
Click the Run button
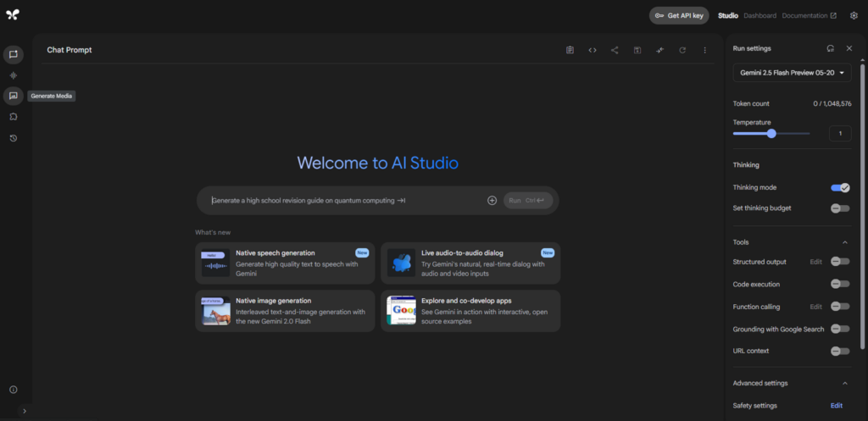[x=528, y=200]
